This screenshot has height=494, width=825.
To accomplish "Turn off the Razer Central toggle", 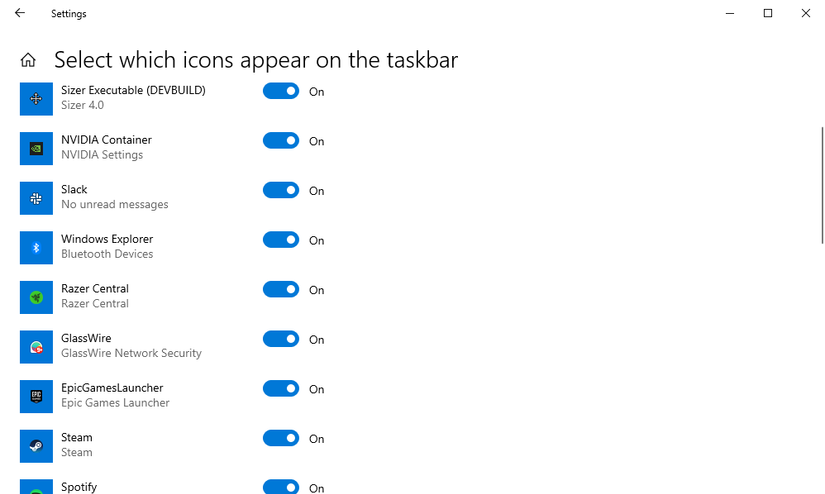I will pyautogui.click(x=281, y=290).
